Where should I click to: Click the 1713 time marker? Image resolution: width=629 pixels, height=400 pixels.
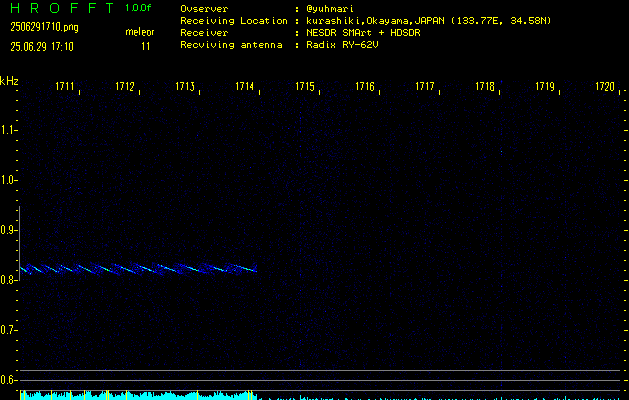185,86
